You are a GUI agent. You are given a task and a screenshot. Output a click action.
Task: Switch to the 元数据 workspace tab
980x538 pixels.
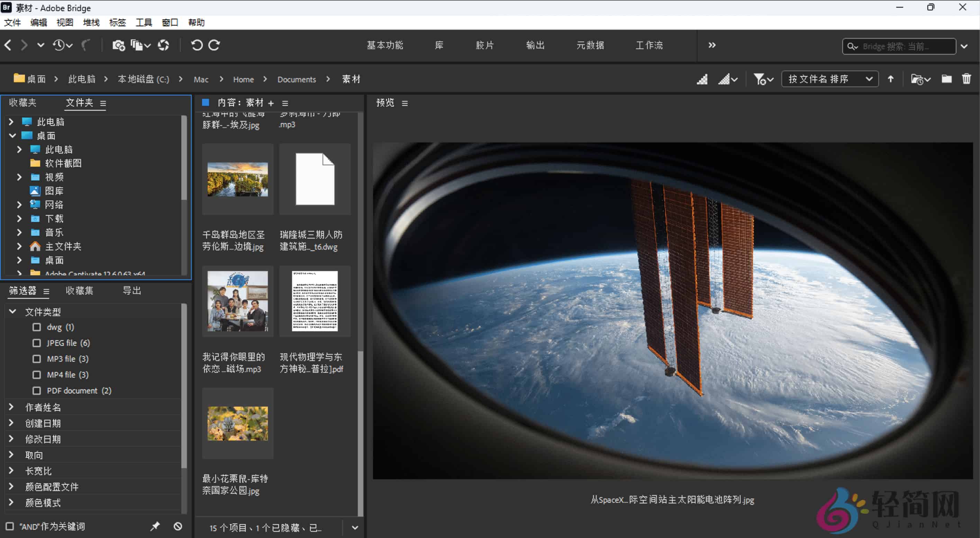tap(590, 45)
